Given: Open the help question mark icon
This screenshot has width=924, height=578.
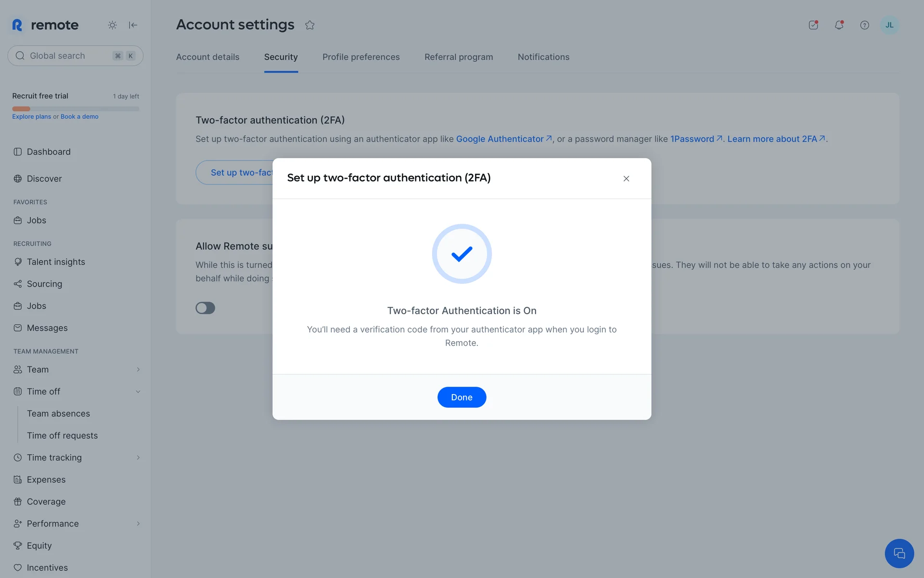Looking at the screenshot, I should (x=864, y=25).
